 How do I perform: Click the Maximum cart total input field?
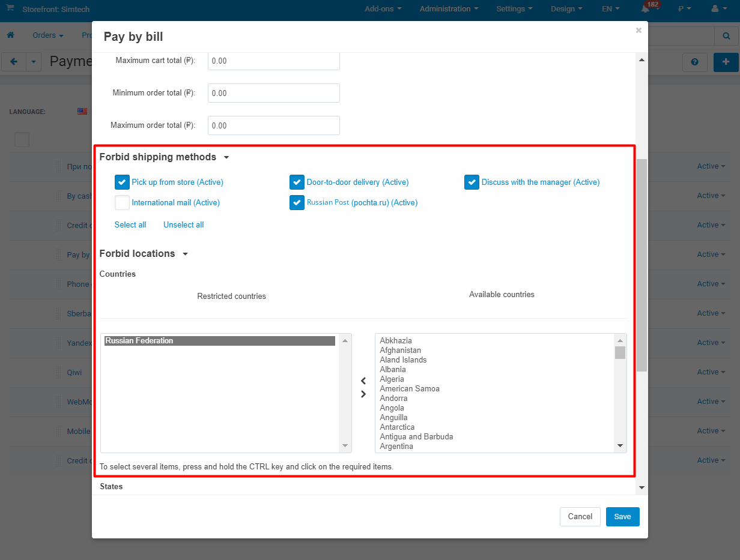click(274, 61)
